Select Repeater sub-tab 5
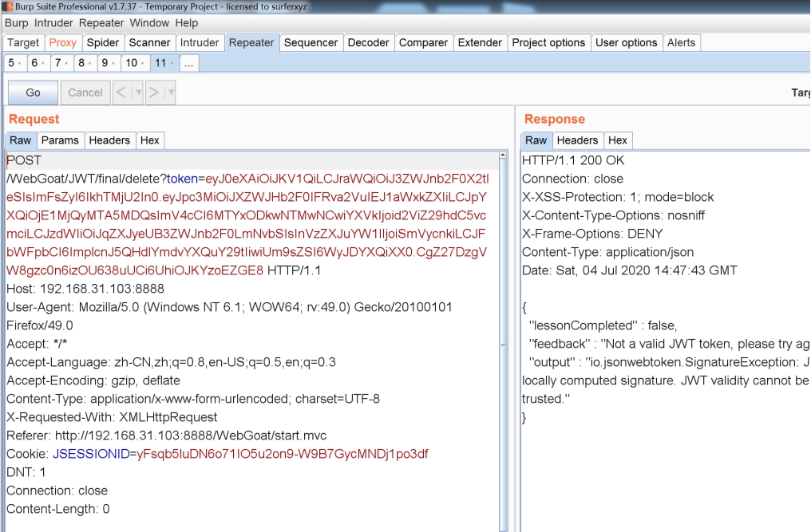Viewport: 811px width, 532px height. click(11, 63)
